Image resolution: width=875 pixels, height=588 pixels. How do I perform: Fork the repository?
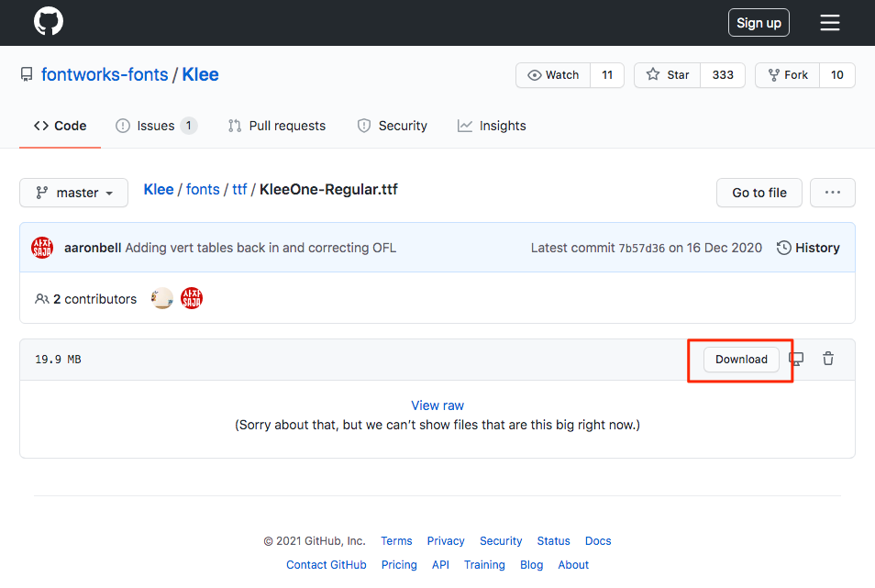tap(787, 75)
